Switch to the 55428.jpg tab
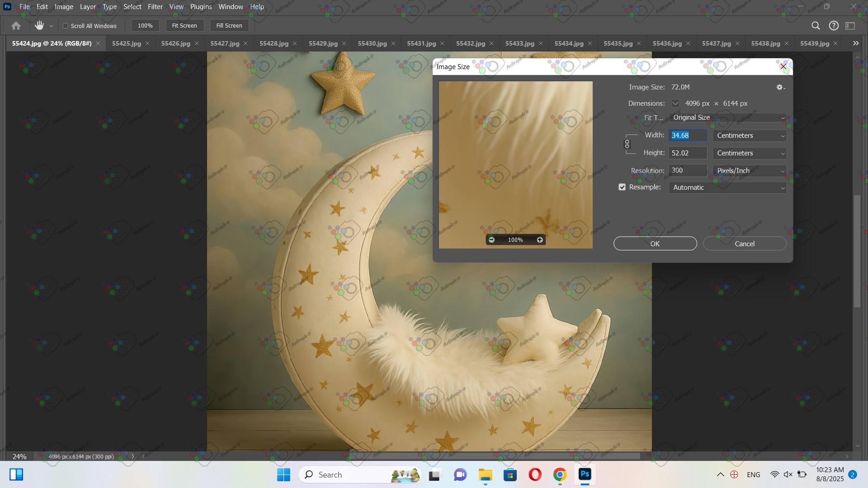This screenshot has width=868, height=488. [x=274, y=43]
